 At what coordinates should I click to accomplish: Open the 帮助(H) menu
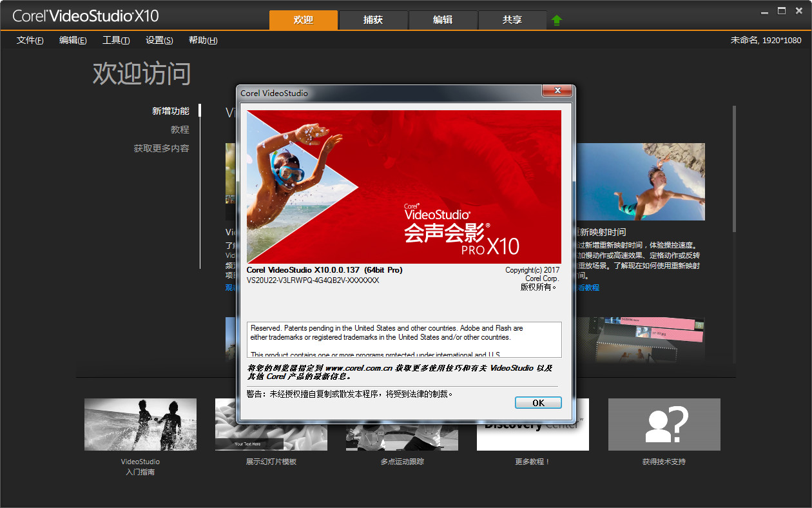coord(203,40)
